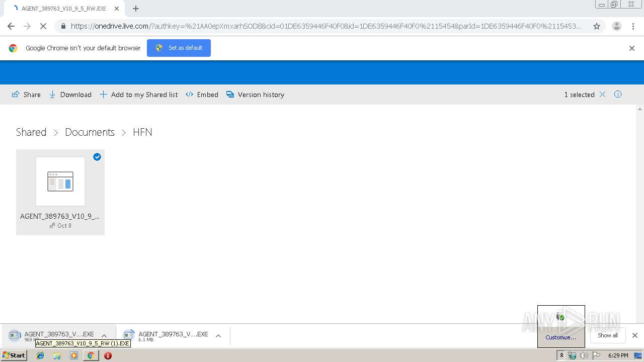The image size is (644, 362).
Task: Open the 6.1 MB downloaded EXE item
Action: pyautogui.click(x=167, y=336)
